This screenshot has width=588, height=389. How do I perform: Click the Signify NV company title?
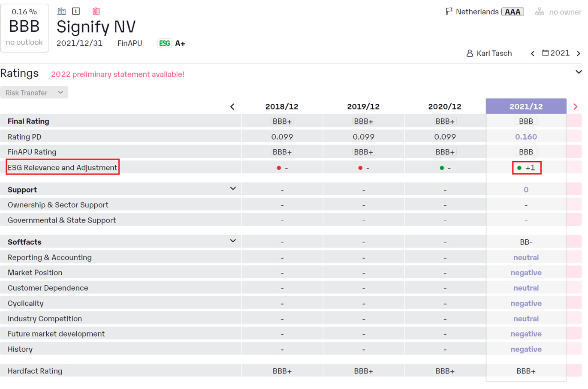[x=96, y=27]
